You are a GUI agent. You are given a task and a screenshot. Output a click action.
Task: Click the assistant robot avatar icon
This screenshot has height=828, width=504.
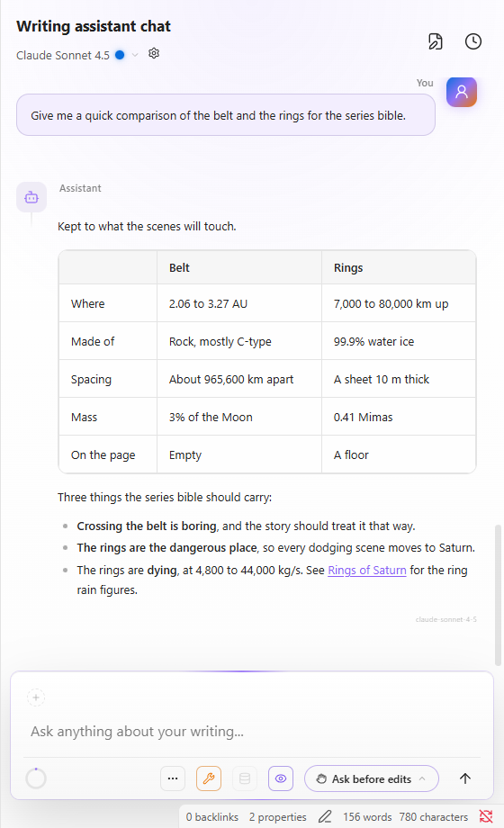pyautogui.click(x=31, y=197)
